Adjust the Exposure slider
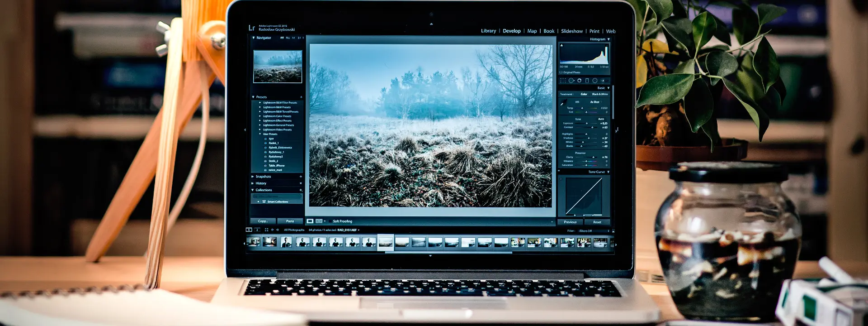Screen dimensions: 868x326 587,123
